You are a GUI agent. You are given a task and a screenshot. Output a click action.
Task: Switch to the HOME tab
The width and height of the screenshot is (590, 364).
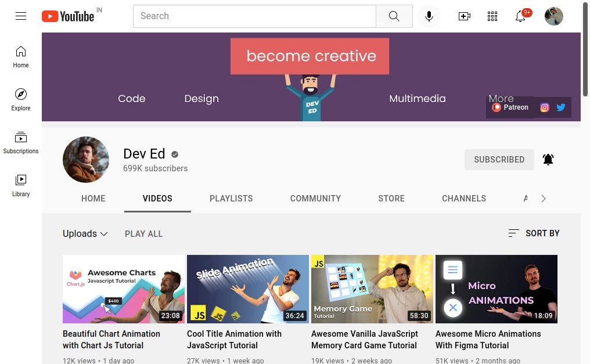[x=93, y=199]
